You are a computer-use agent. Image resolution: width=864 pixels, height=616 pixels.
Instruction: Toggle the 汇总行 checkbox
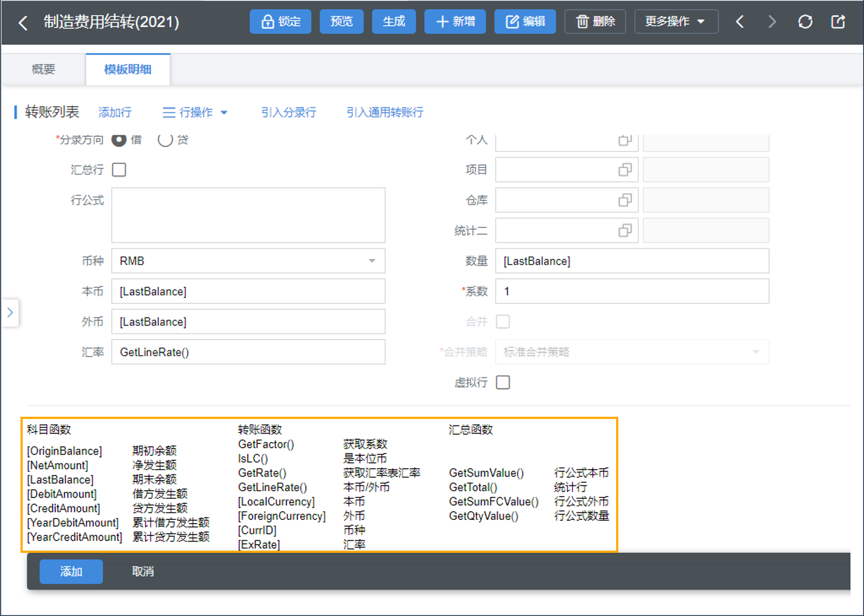[119, 170]
